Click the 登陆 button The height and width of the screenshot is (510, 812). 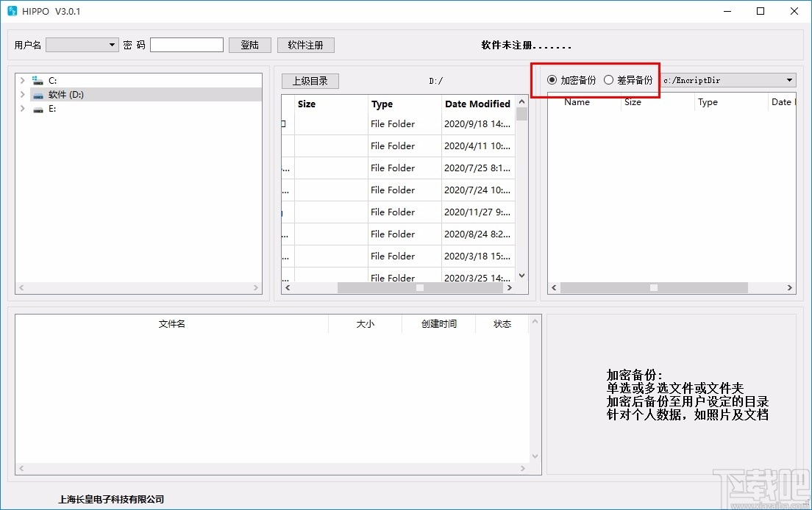[x=249, y=44]
